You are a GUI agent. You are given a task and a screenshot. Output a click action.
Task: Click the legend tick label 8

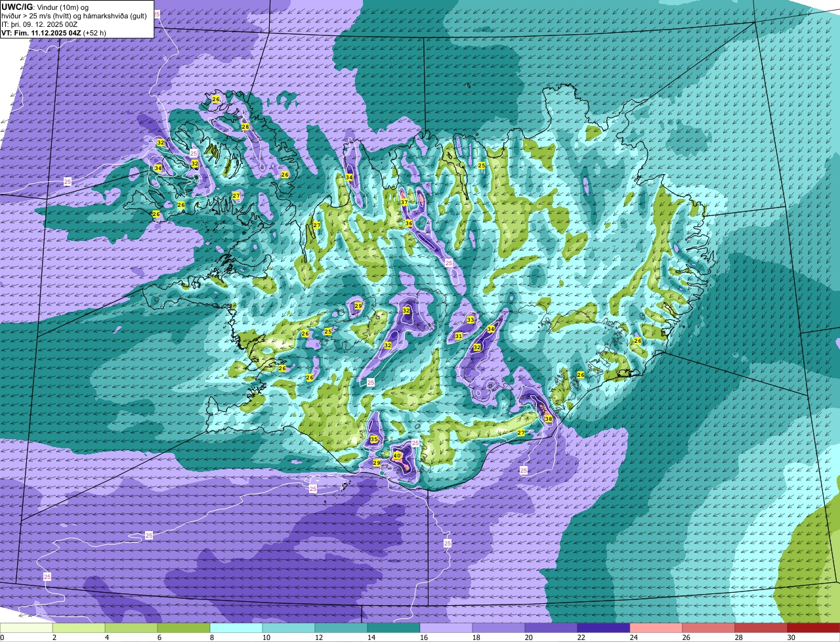[x=211, y=637]
